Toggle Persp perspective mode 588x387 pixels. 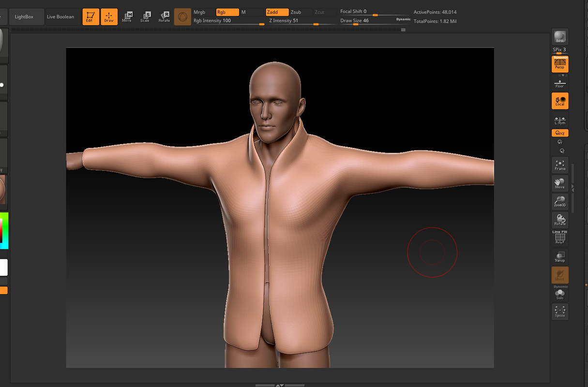(x=560, y=63)
